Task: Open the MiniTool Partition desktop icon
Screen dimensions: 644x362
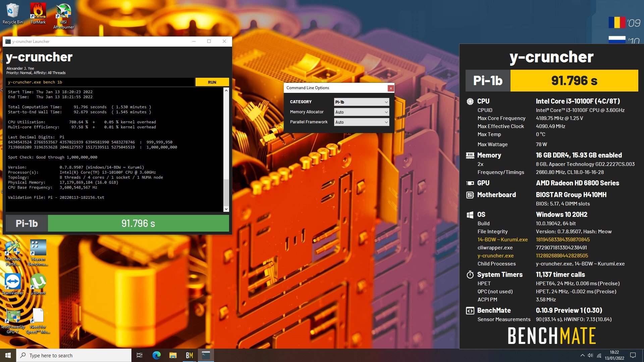Action: (13, 253)
